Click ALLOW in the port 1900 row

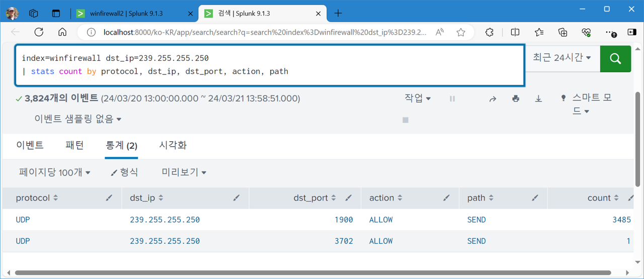coord(381,220)
